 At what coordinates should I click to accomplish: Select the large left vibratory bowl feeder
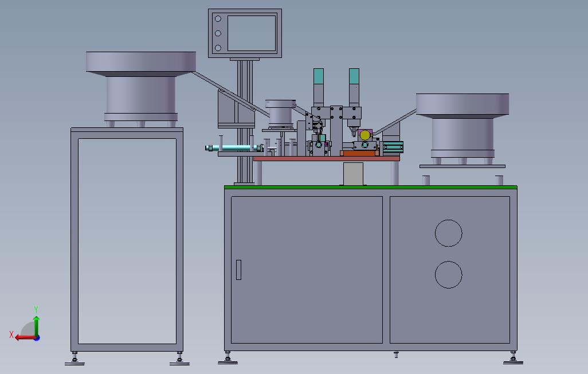(x=140, y=88)
